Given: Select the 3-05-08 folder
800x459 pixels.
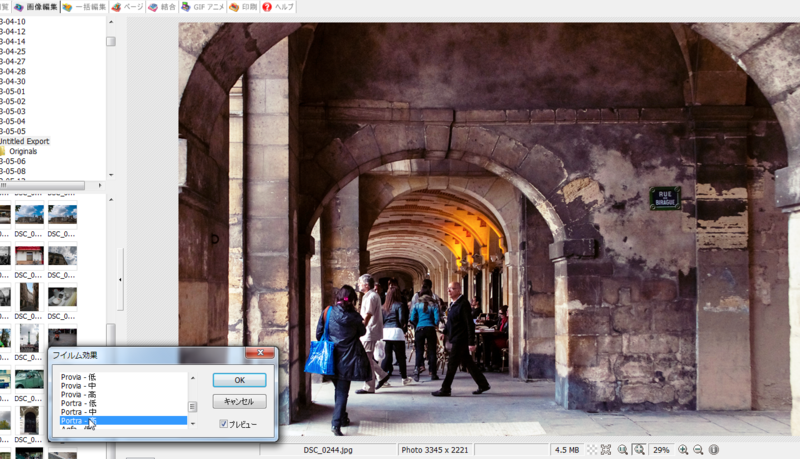Looking at the screenshot, I should coord(13,171).
